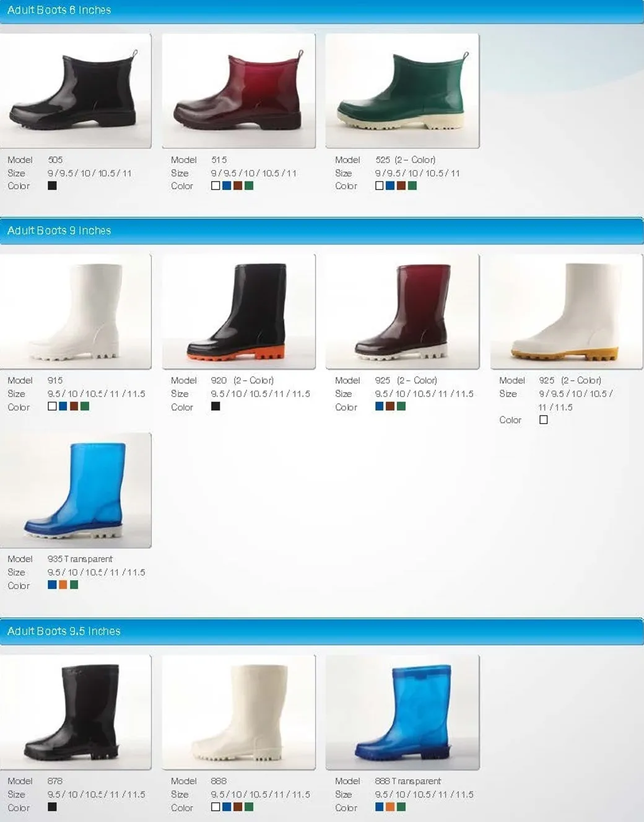Image resolution: width=644 pixels, height=822 pixels.
Task: Select the black swatch for Model 878
Action: tap(52, 807)
